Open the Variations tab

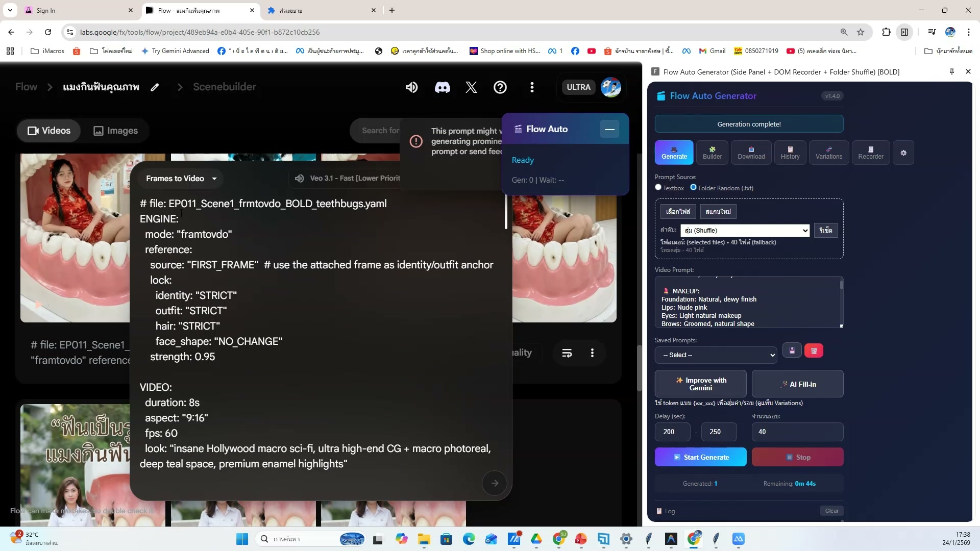[828, 153]
